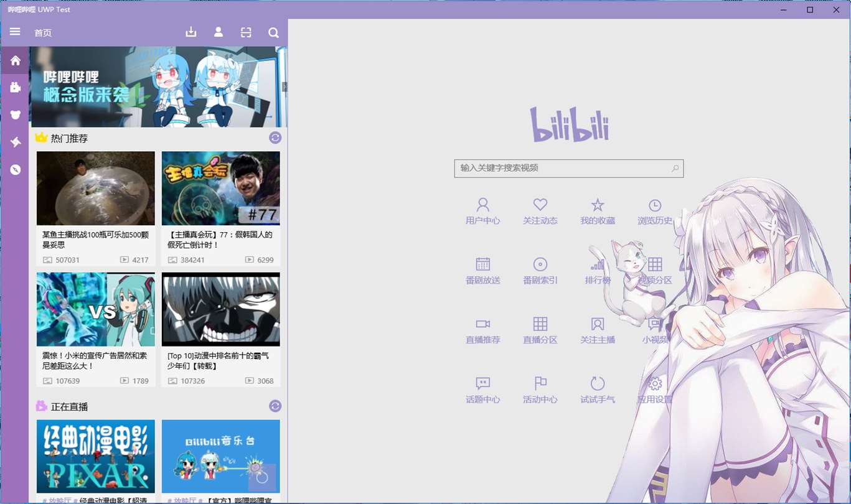
Task: Click title 某鱼主播挑战100瓶可乐加500颗曼妥思
Action: 95,240
